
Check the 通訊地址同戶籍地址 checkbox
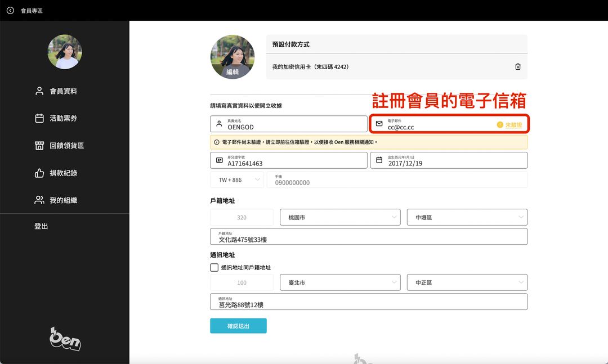(214, 268)
